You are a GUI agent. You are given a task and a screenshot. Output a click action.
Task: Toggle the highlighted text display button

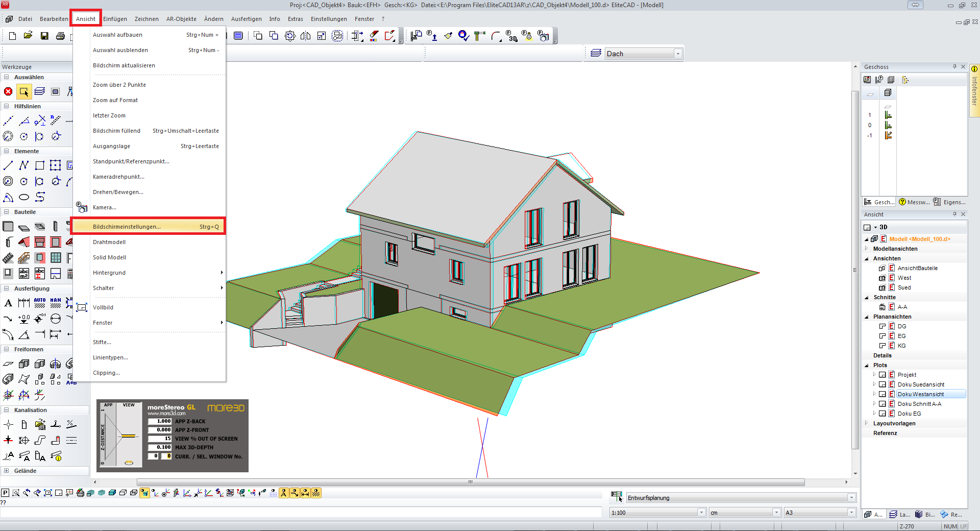[284, 493]
